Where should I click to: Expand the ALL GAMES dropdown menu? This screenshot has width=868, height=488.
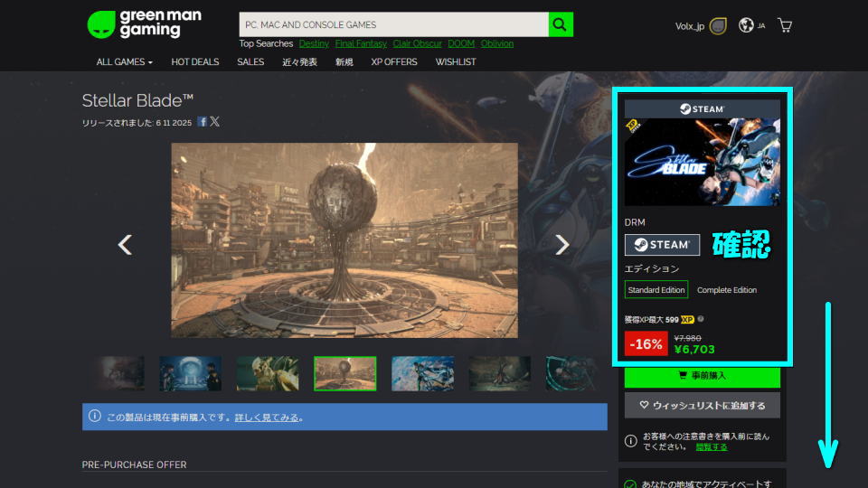click(x=125, y=62)
